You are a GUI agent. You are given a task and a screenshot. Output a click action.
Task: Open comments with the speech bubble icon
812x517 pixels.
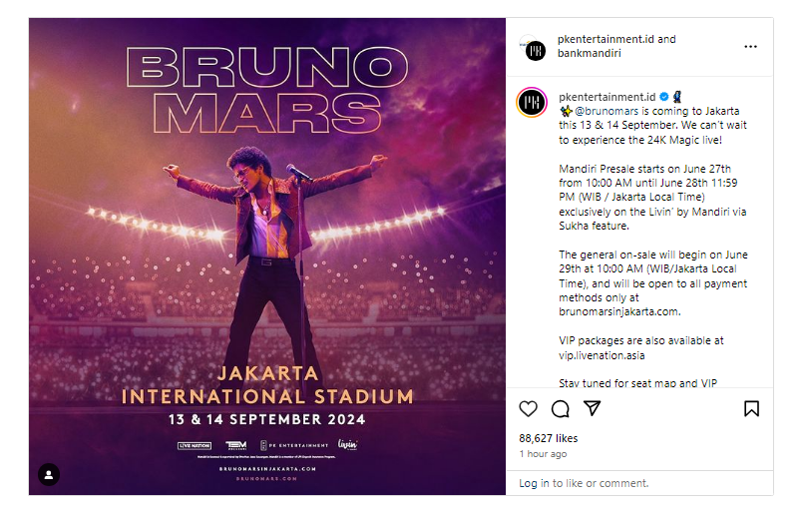click(561, 408)
